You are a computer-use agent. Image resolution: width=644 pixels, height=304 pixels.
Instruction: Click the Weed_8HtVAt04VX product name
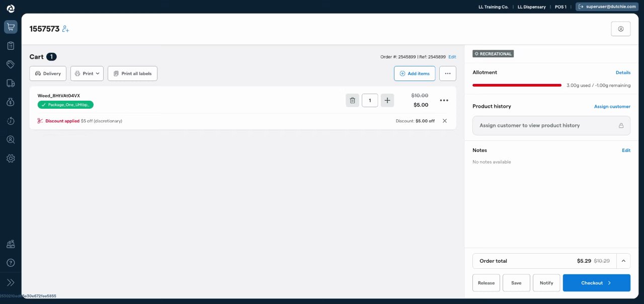(58, 96)
